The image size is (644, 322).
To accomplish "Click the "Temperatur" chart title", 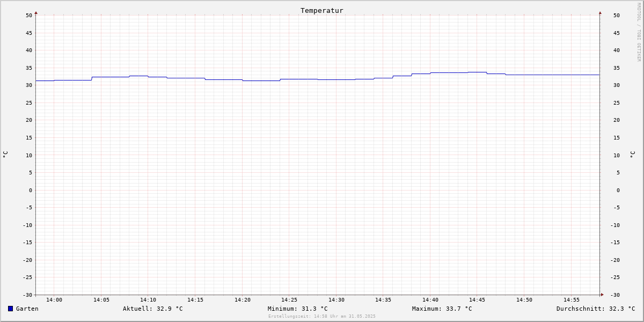I will (x=321, y=10).
